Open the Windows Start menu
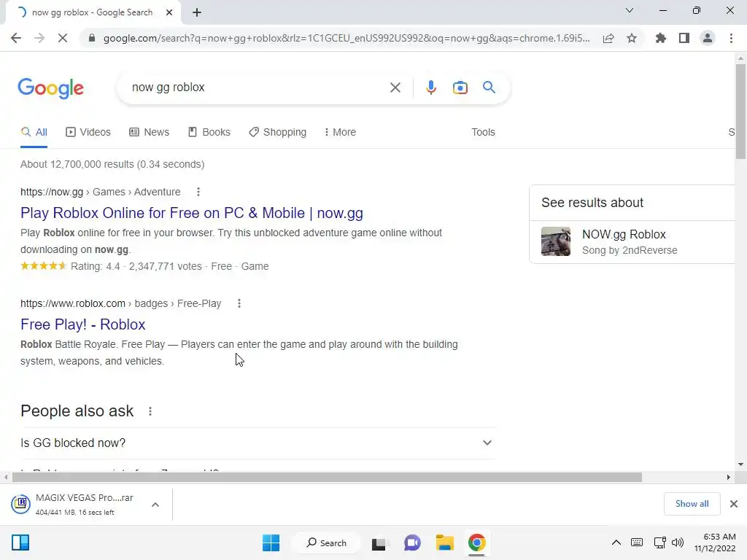747x560 pixels. 271,542
